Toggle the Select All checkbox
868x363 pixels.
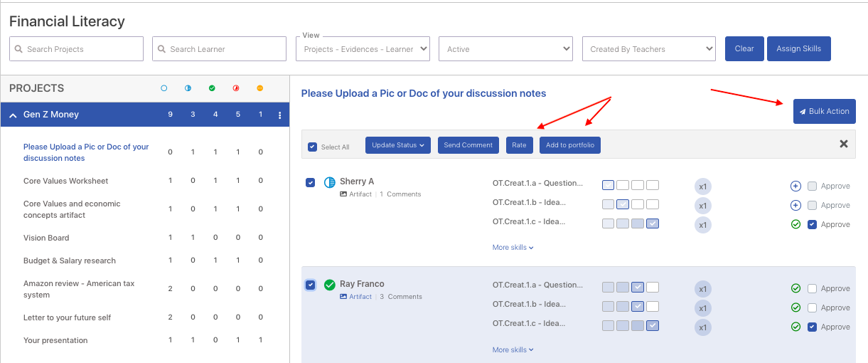[x=312, y=147]
